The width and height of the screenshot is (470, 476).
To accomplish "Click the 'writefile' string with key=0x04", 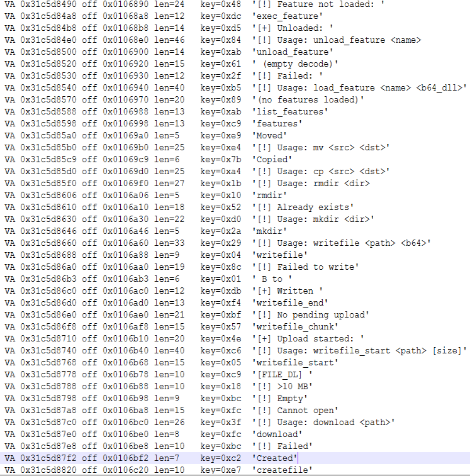I will click(x=280, y=255).
